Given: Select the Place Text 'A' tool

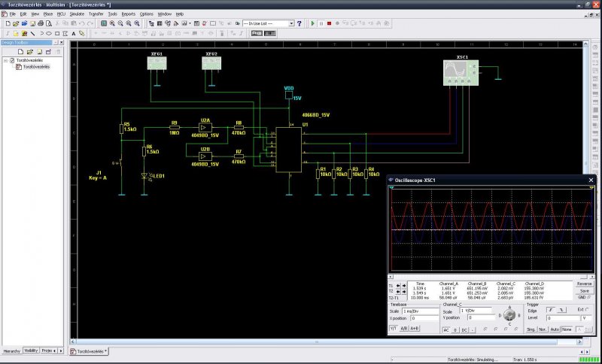Looking at the screenshot, I should coord(73,33).
